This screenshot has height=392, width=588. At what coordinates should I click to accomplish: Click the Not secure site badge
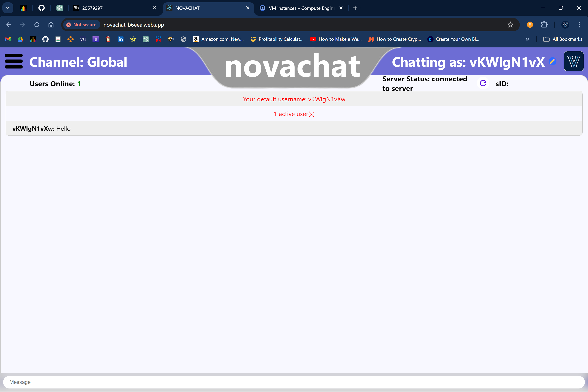pyautogui.click(x=82, y=25)
